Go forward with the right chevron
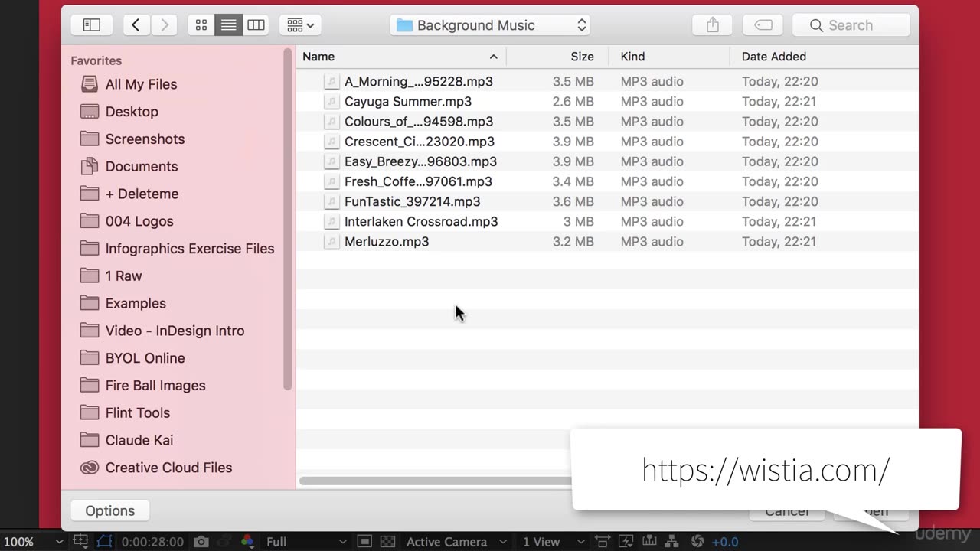This screenshot has height=551, width=980. (165, 25)
